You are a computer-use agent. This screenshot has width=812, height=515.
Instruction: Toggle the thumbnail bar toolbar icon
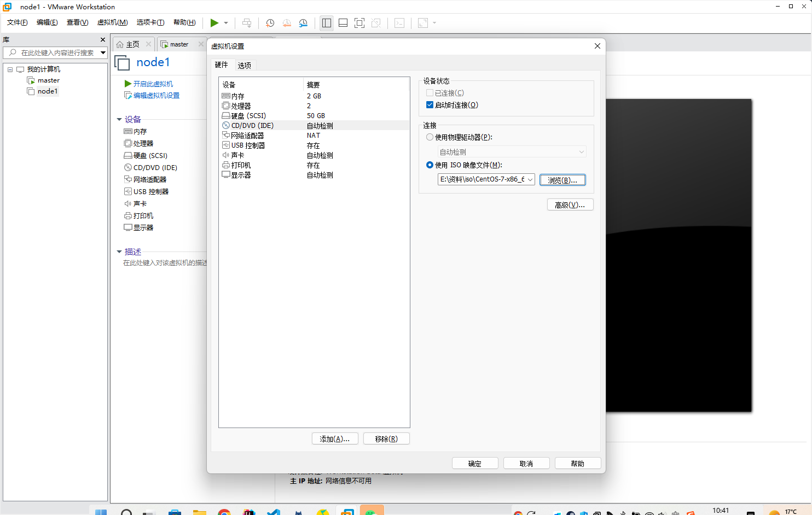click(x=343, y=23)
